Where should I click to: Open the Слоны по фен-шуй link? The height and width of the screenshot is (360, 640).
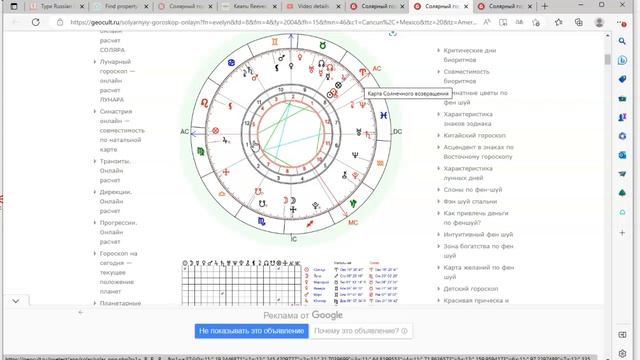point(473,190)
